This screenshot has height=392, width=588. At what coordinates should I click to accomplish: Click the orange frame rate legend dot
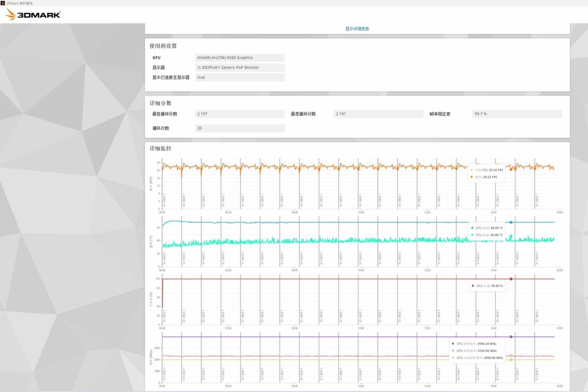tap(472, 177)
